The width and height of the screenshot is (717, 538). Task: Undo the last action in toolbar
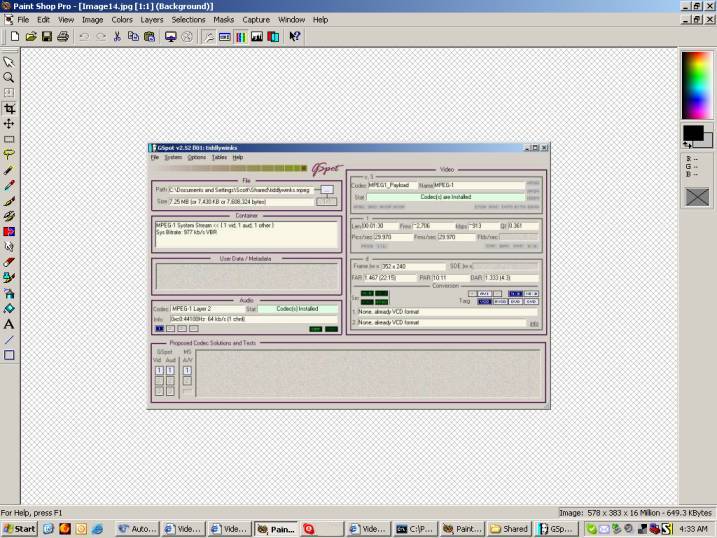point(84,37)
